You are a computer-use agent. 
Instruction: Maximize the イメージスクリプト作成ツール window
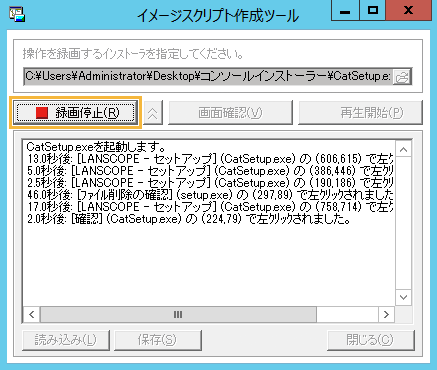(x=372, y=11)
